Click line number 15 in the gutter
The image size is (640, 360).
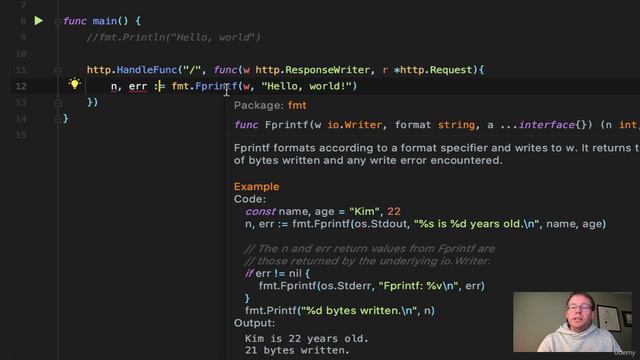[x=21, y=135]
